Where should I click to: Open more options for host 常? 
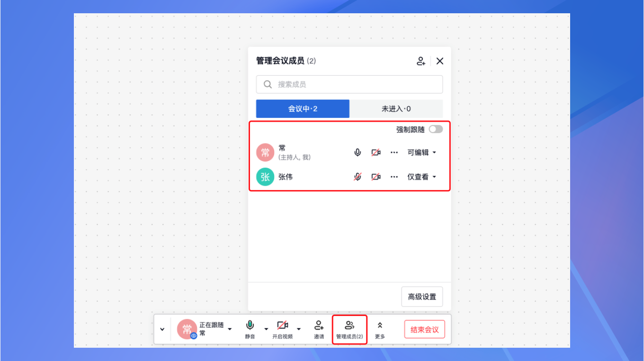tap(394, 153)
